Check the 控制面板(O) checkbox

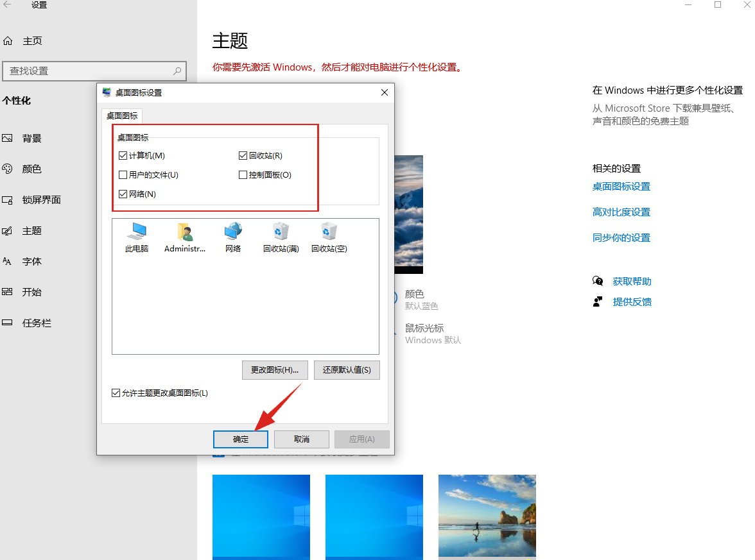pyautogui.click(x=243, y=174)
